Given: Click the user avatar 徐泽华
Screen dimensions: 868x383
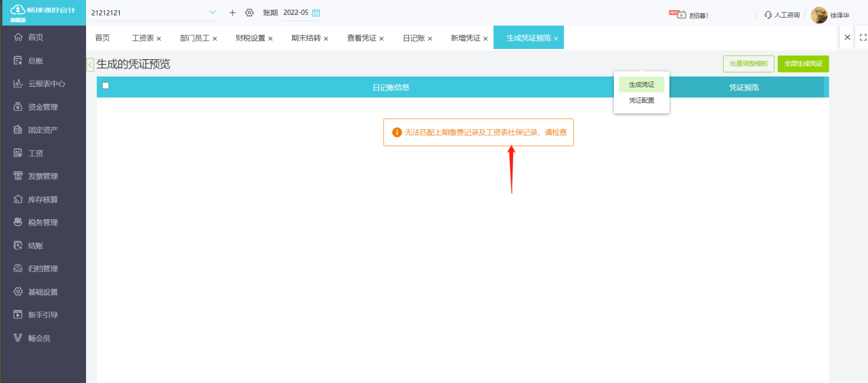Looking at the screenshot, I should pyautogui.click(x=819, y=15).
